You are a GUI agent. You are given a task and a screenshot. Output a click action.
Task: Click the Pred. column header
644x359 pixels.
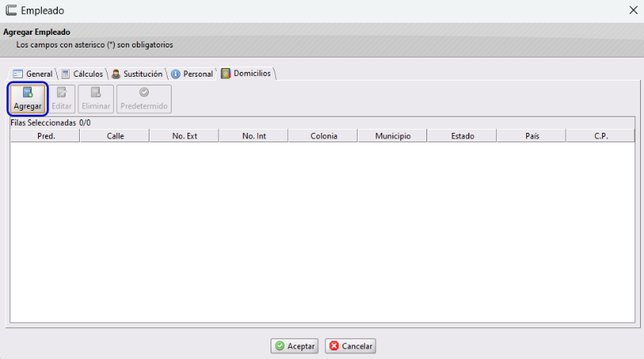point(45,136)
